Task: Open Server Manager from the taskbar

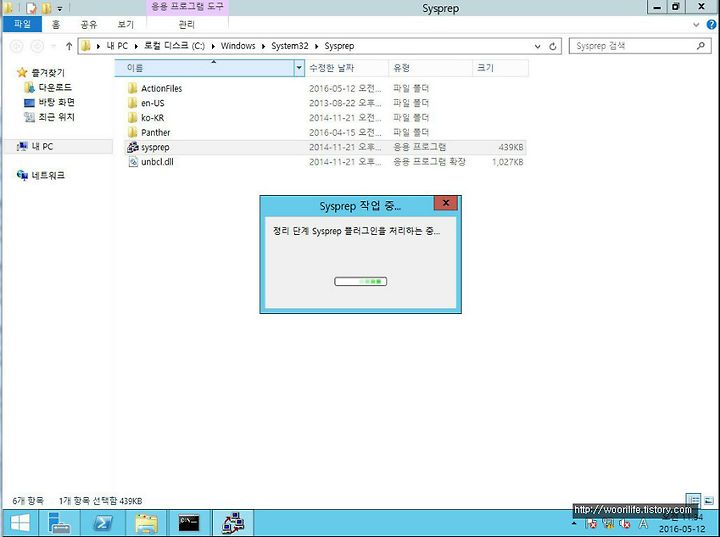Action: tap(59, 523)
